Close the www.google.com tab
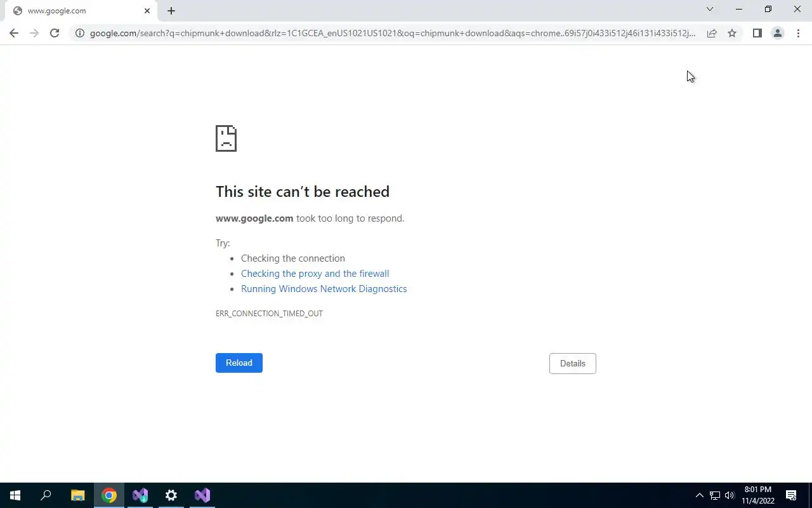 coord(147,11)
